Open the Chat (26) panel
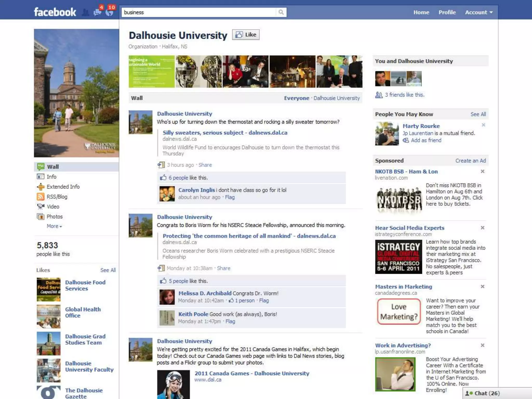This screenshot has height=399, width=532. click(487, 393)
